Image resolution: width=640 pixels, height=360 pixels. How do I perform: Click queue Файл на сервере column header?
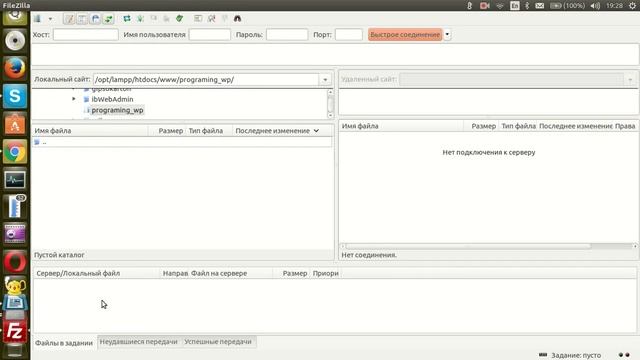pos(231,273)
